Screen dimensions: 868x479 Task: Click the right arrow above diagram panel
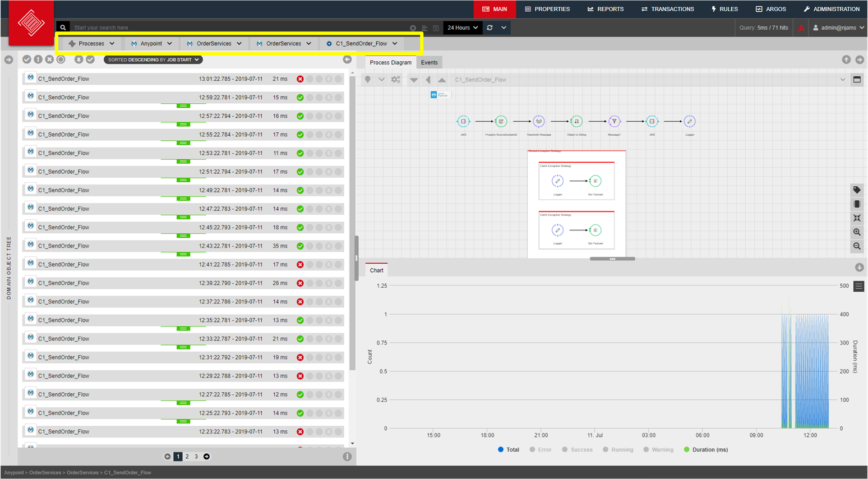click(x=860, y=59)
